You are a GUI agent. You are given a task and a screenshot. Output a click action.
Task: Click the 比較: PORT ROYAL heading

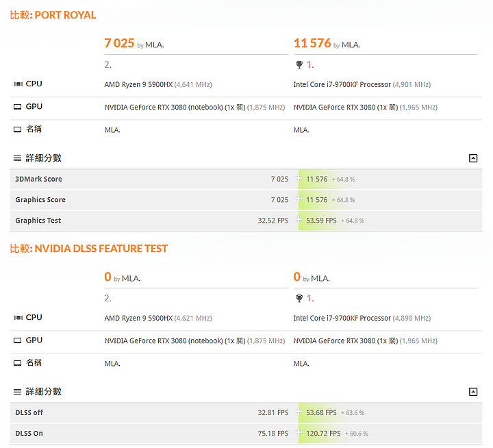pyautogui.click(x=53, y=15)
